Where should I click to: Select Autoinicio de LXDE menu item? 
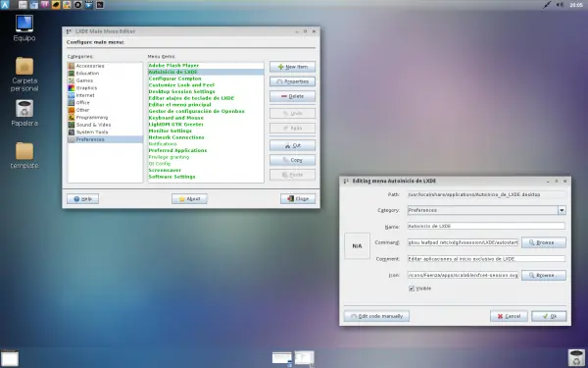tap(206, 72)
